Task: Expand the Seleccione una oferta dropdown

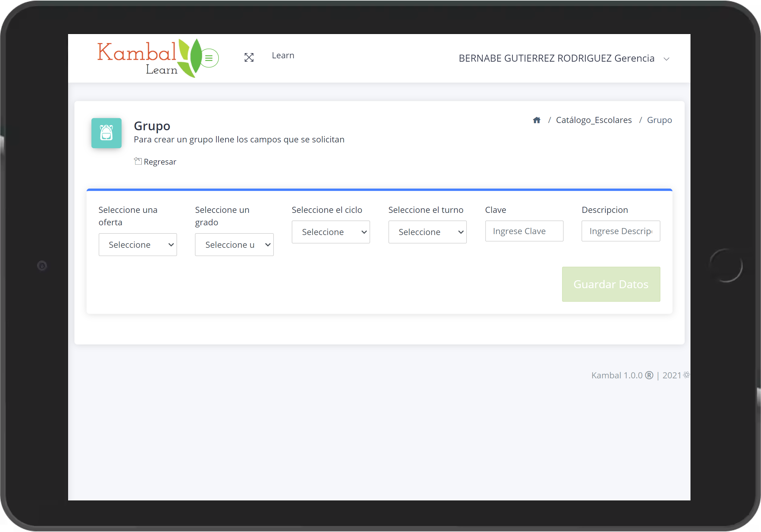Action: 138,244
